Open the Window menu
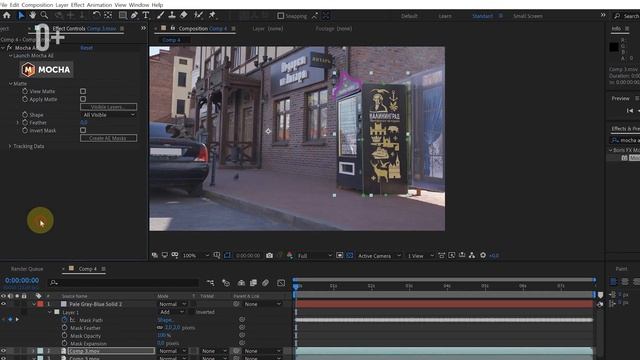The width and height of the screenshot is (640, 360). point(139,5)
